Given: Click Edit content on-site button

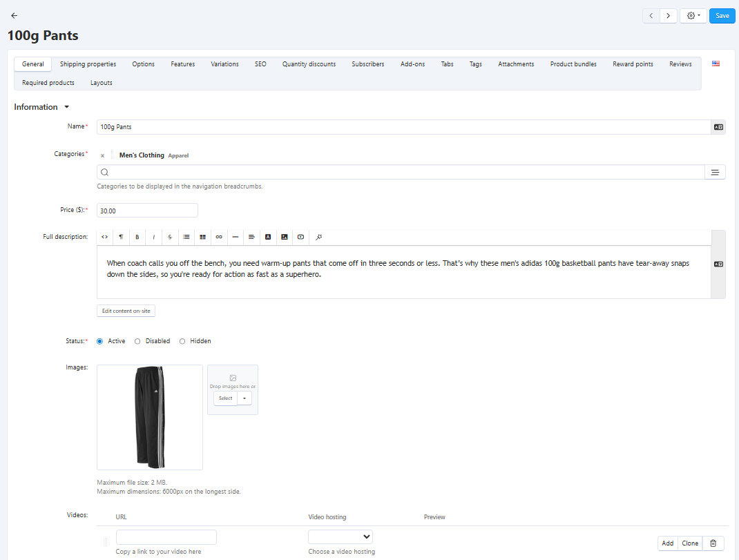Looking at the screenshot, I should pos(126,311).
